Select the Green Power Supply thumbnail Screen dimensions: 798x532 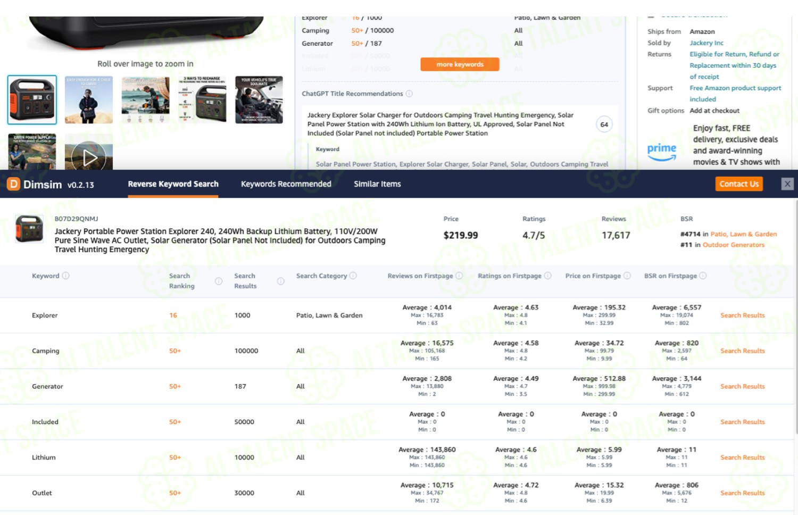[x=32, y=152]
